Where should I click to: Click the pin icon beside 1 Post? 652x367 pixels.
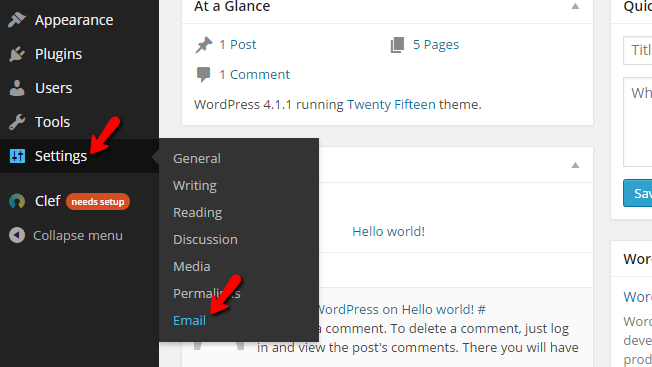[x=204, y=44]
